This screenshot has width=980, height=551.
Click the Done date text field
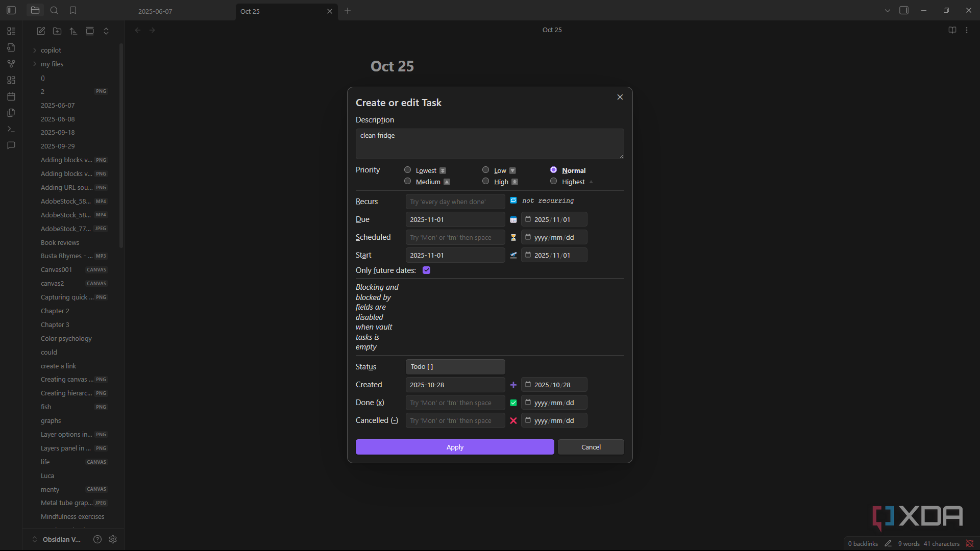pyautogui.click(x=455, y=403)
